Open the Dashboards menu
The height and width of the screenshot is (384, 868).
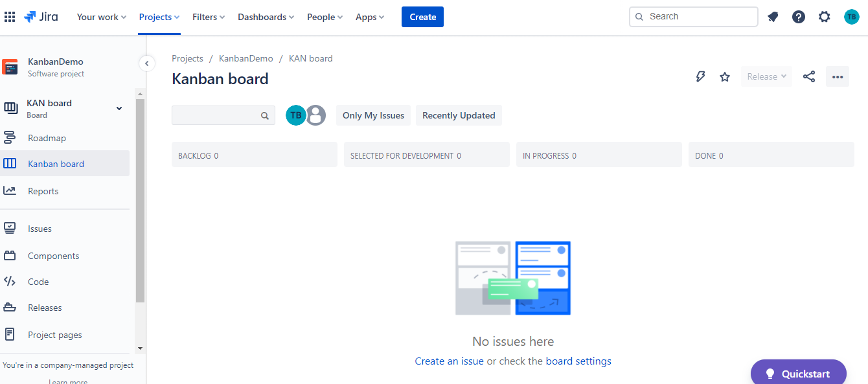click(x=265, y=17)
